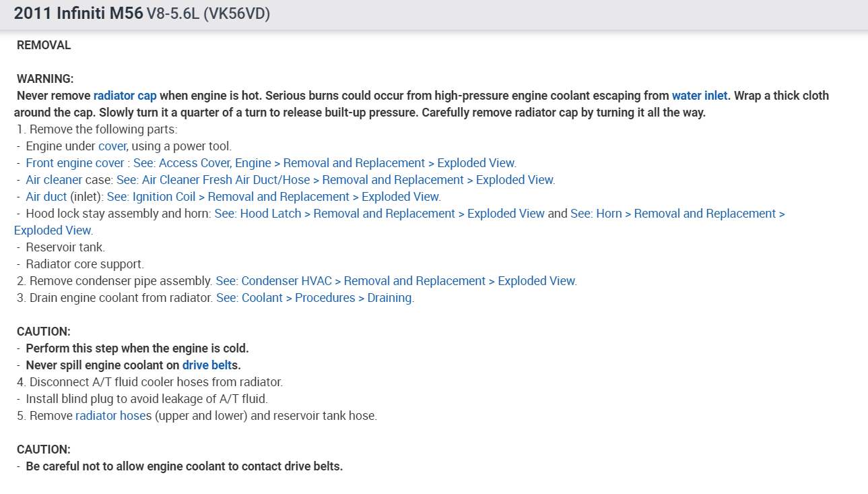
Task: Follow the water inlet link
Action: click(x=700, y=96)
